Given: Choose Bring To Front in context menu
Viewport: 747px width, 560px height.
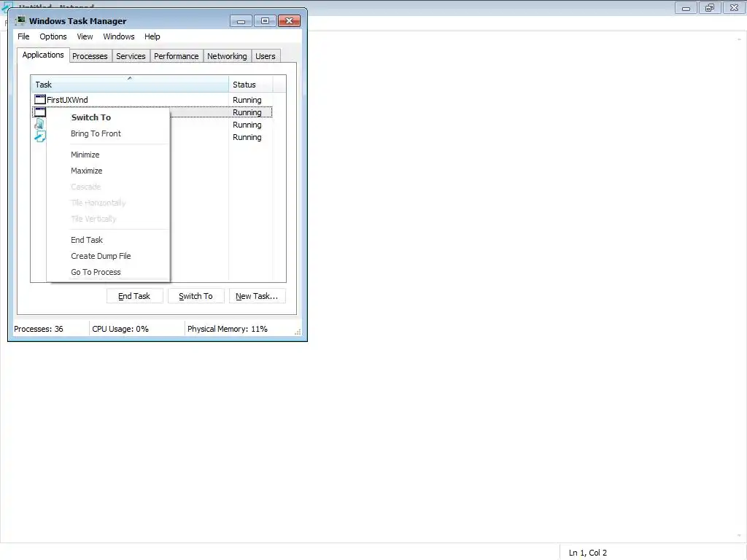Looking at the screenshot, I should [108, 133].
